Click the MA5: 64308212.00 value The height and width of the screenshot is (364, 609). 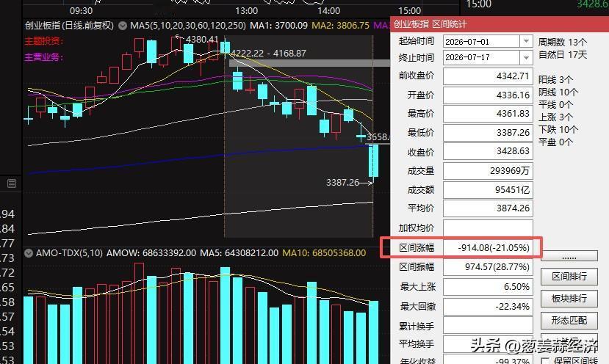point(239,253)
